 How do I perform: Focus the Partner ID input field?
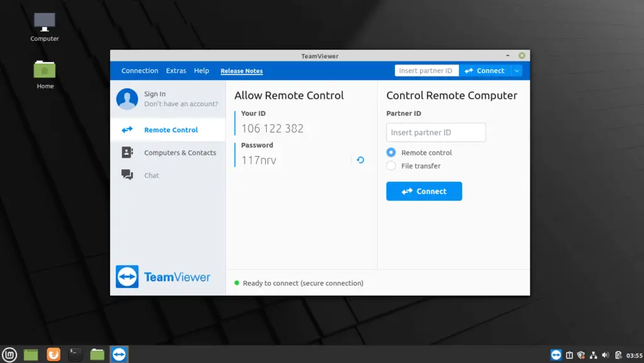[436, 132]
